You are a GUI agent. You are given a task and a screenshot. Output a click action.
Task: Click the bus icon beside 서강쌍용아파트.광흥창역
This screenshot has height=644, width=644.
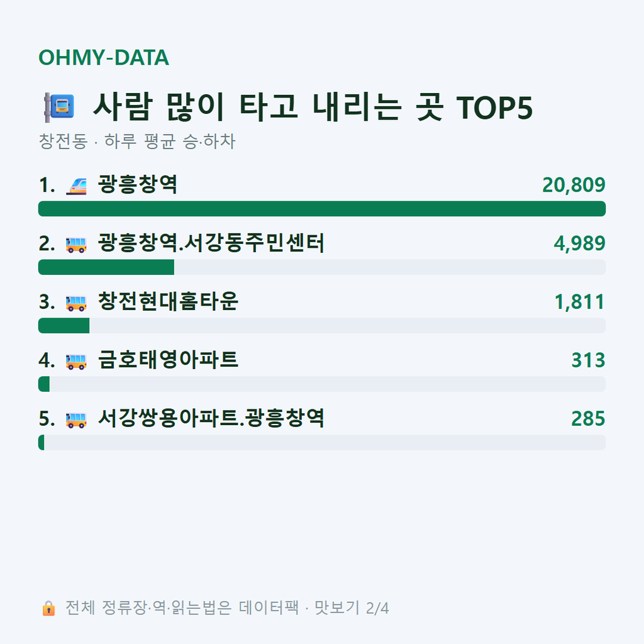pos(76,419)
